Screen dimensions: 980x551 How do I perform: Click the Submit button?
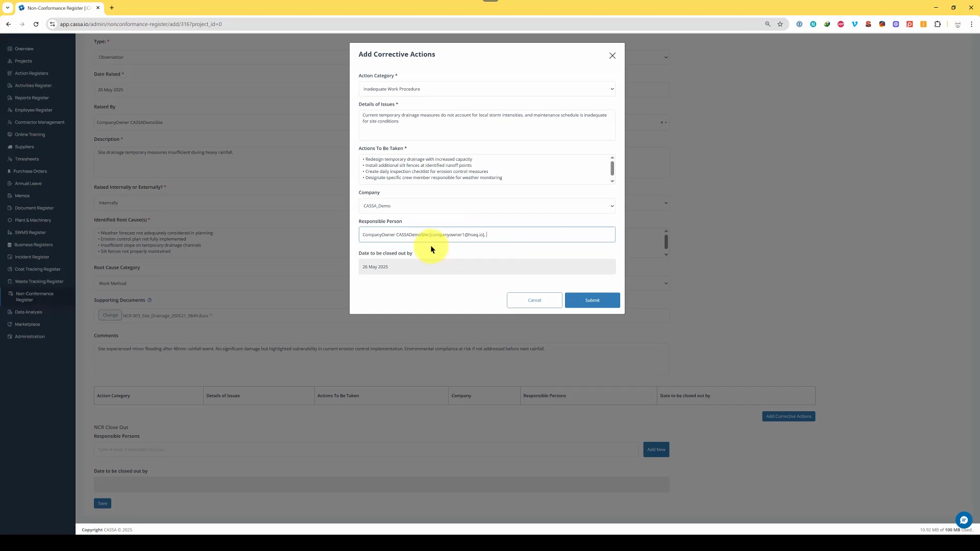pos(592,300)
